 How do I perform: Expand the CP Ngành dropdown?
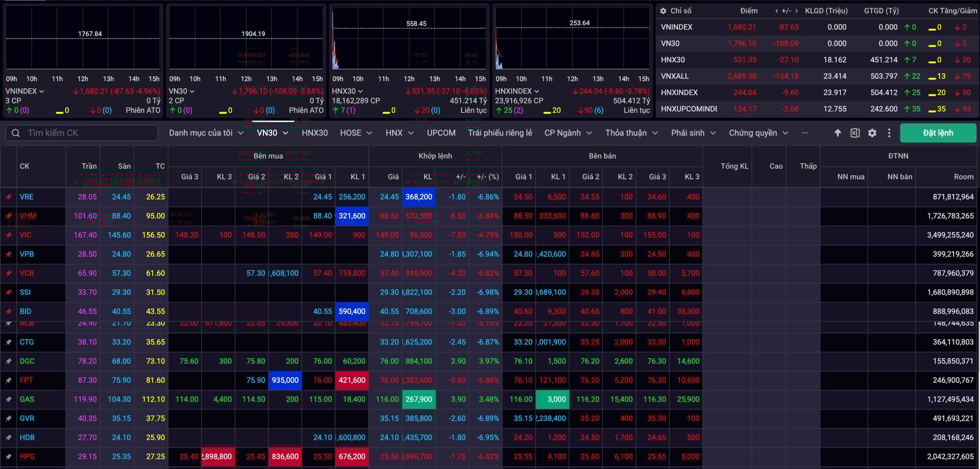click(568, 133)
